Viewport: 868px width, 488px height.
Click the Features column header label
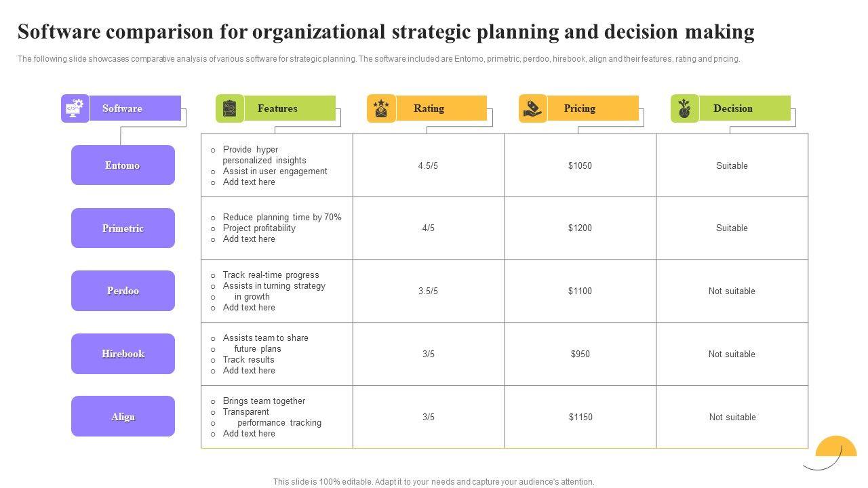coord(277,108)
